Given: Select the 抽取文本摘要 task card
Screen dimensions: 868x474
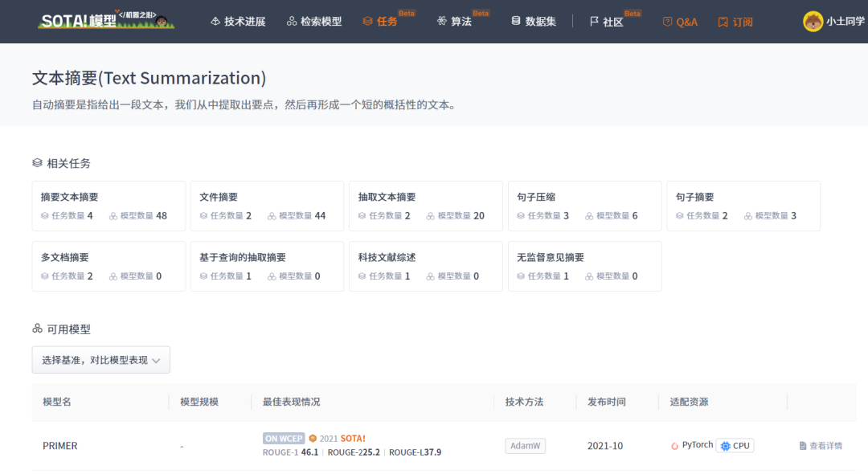Looking at the screenshot, I should click(426, 206).
